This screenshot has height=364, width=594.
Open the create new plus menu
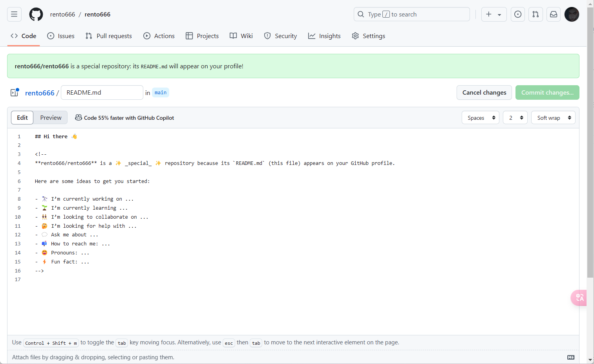494,14
